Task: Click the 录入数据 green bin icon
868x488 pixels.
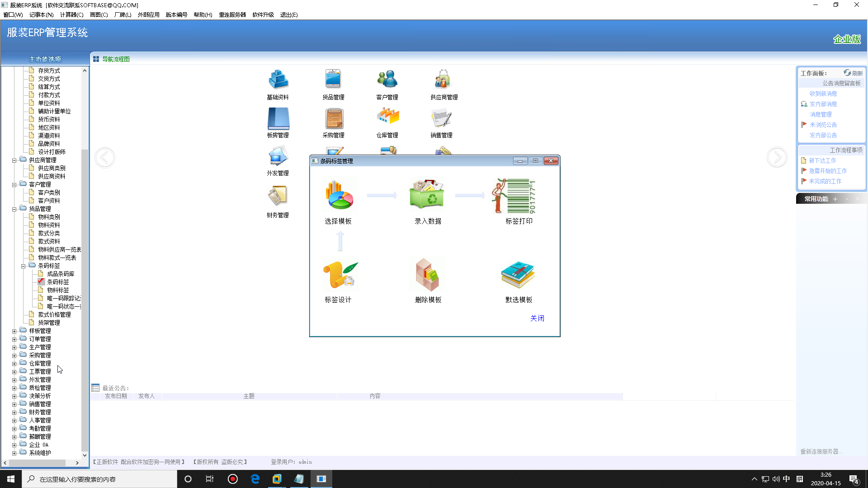Action: (427, 195)
